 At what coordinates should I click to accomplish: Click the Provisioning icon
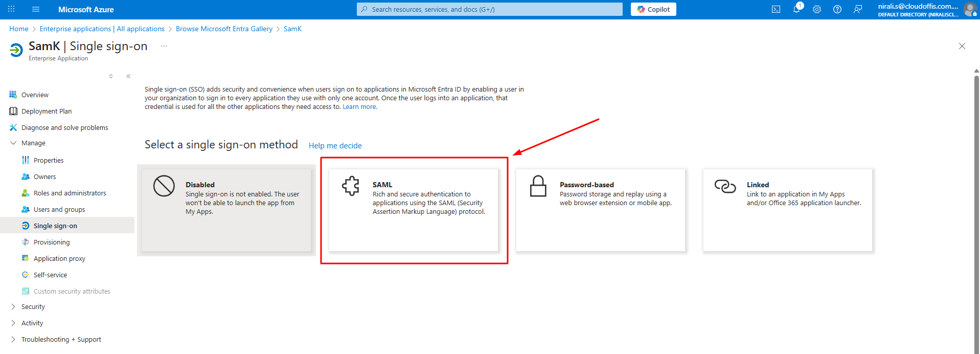click(26, 242)
